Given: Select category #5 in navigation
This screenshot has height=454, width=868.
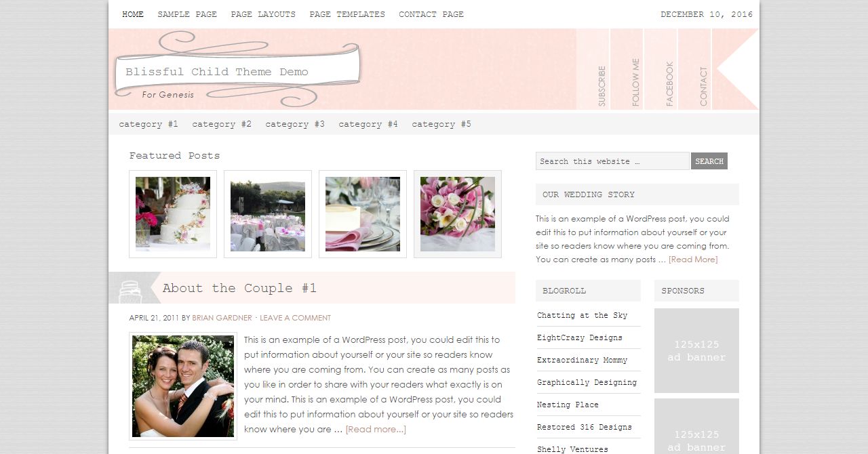Looking at the screenshot, I should tap(441, 124).
